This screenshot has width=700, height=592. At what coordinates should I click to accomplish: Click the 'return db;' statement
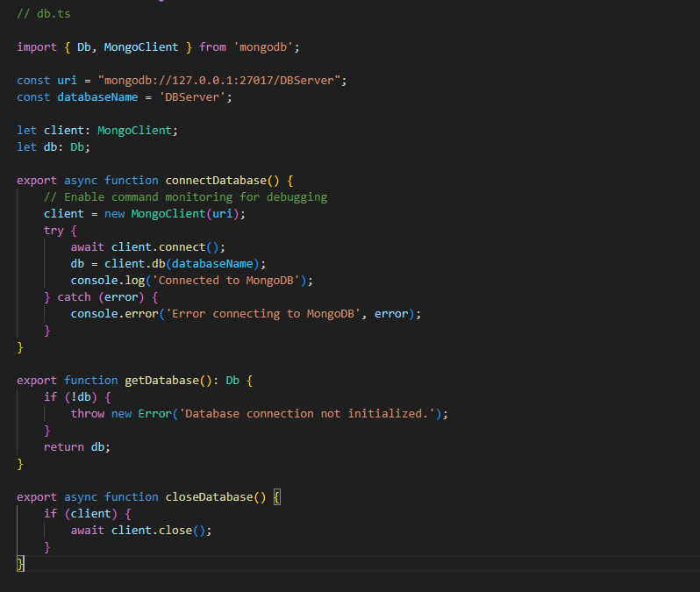pos(77,446)
